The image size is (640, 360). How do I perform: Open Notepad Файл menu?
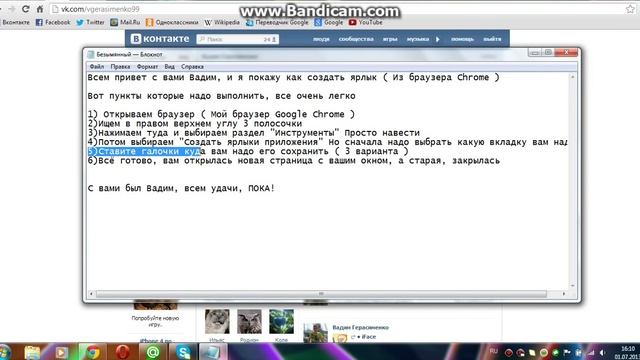[x=97, y=67]
